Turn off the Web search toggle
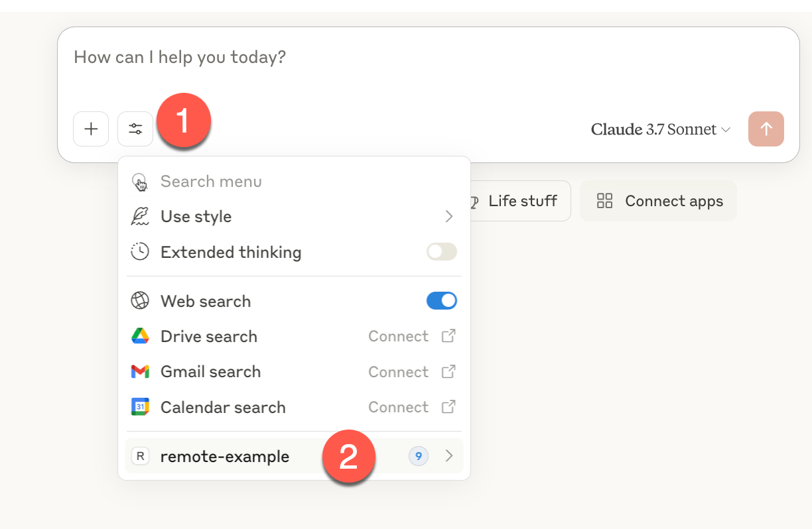The image size is (812, 529). point(441,301)
